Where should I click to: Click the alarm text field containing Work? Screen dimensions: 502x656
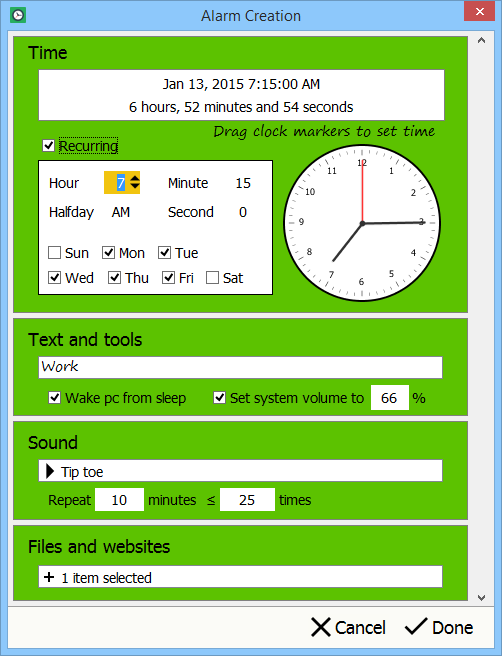(241, 367)
